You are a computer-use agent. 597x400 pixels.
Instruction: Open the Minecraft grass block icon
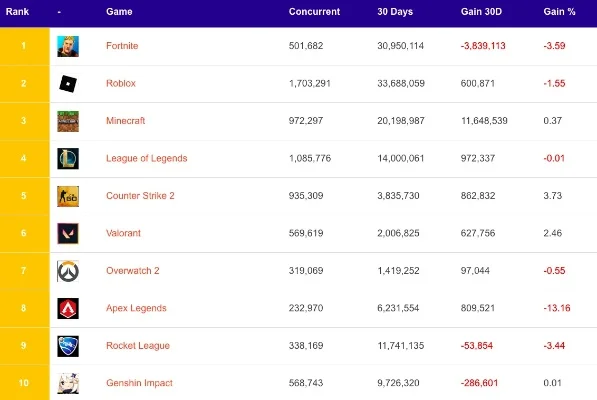(x=68, y=121)
